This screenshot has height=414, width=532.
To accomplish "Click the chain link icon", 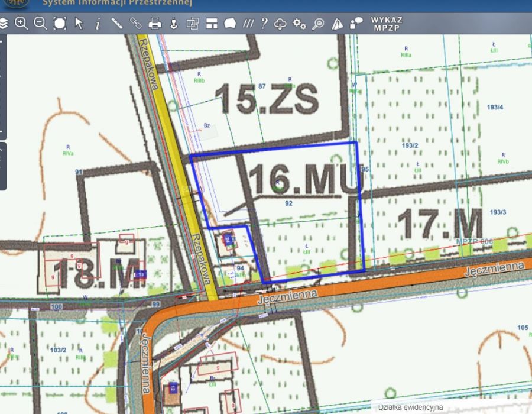I will tap(135, 24).
